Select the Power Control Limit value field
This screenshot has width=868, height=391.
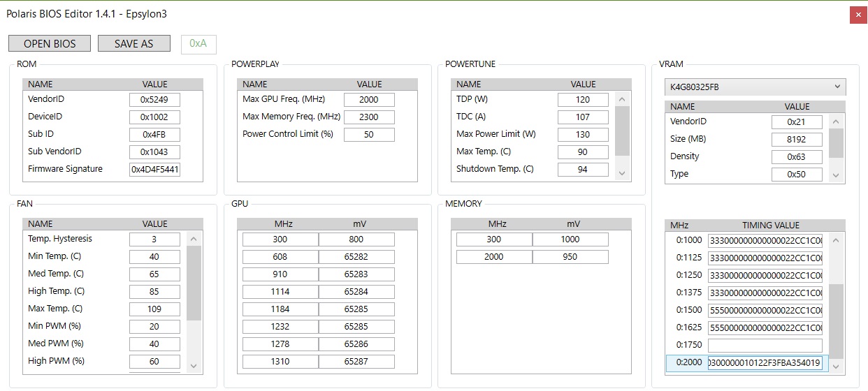pos(369,135)
